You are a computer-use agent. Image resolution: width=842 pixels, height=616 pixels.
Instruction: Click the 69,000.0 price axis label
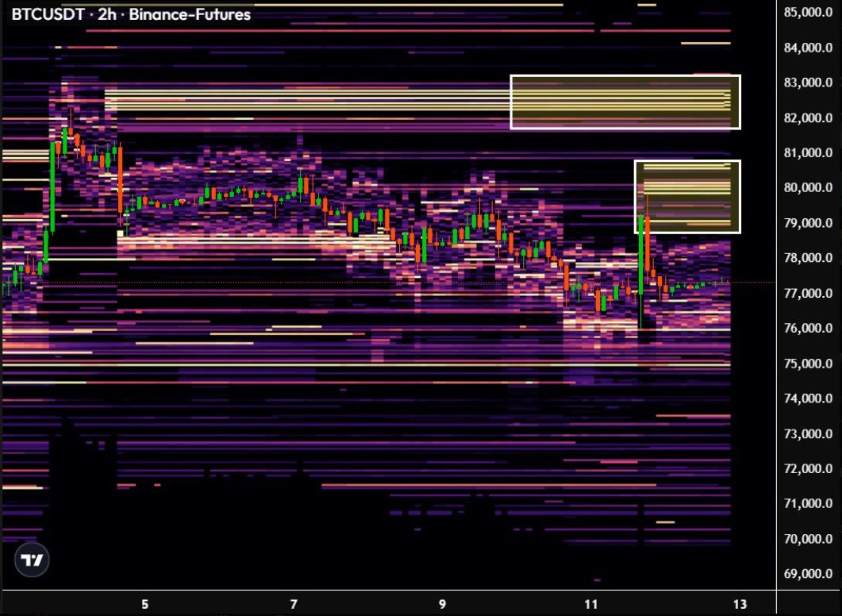[808, 574]
